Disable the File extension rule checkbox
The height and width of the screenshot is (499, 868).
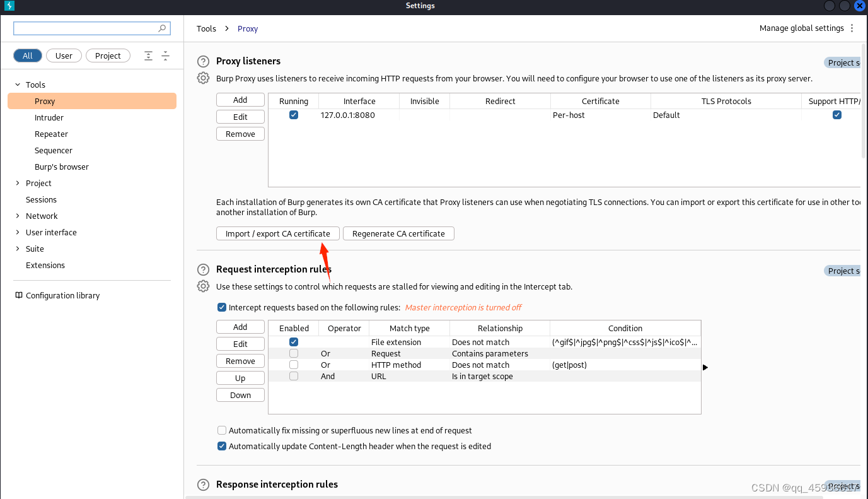pos(294,342)
